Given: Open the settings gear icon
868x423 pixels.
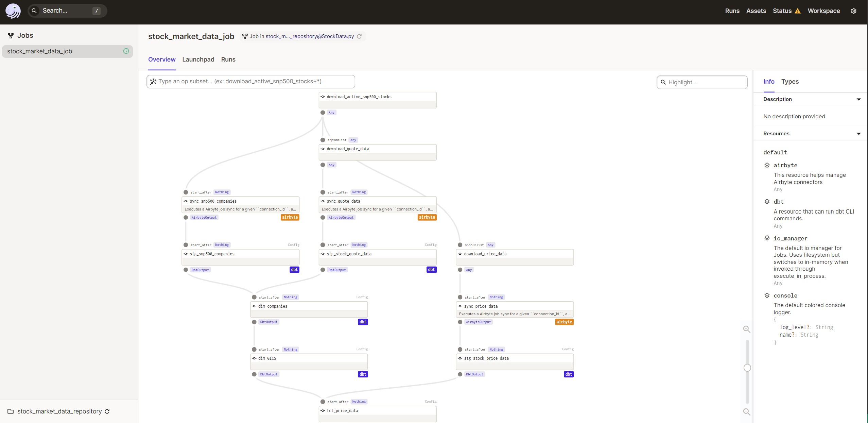Looking at the screenshot, I should (x=853, y=11).
